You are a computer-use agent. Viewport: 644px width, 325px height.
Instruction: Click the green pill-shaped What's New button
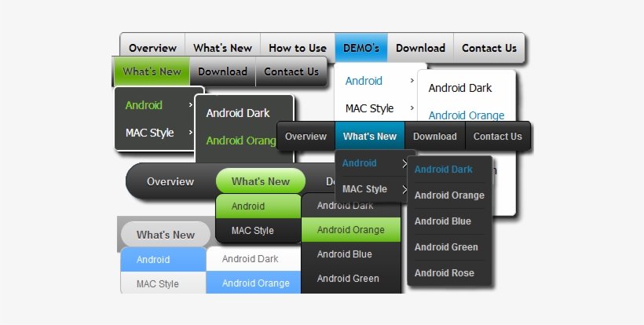pyautogui.click(x=261, y=181)
